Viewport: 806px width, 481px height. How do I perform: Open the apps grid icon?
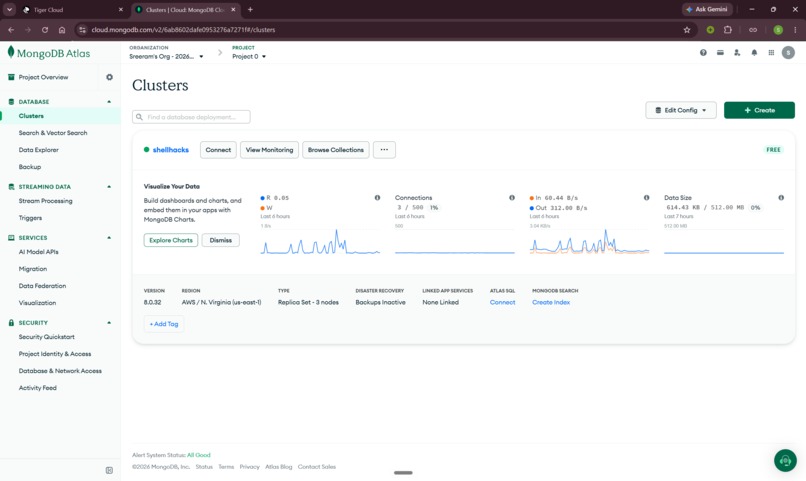pyautogui.click(x=771, y=52)
